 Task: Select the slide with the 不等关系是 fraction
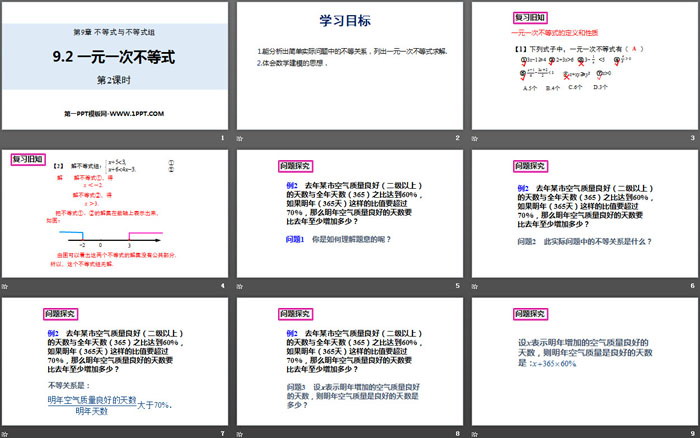pos(115,361)
